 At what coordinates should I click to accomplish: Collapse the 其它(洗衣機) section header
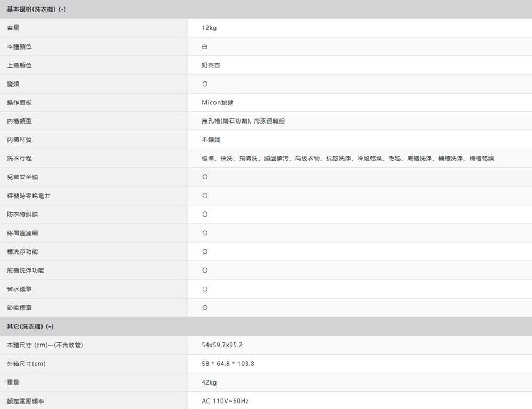[30, 326]
